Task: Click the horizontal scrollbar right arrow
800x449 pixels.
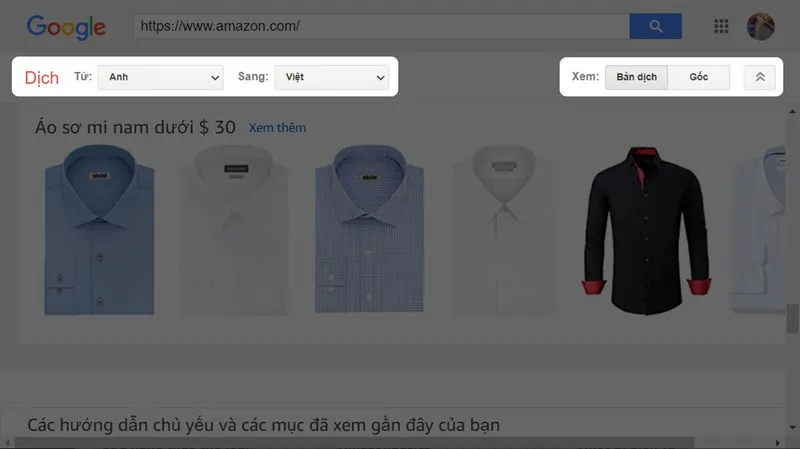Action: tap(778, 443)
